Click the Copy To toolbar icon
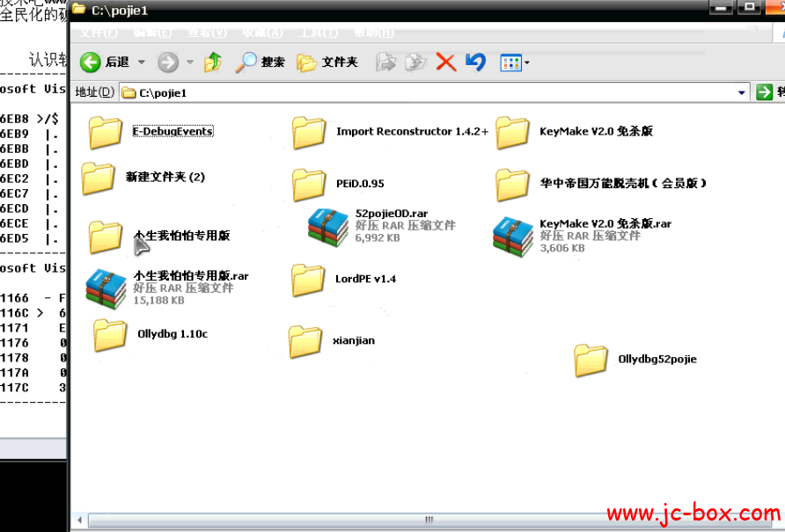 click(x=415, y=62)
